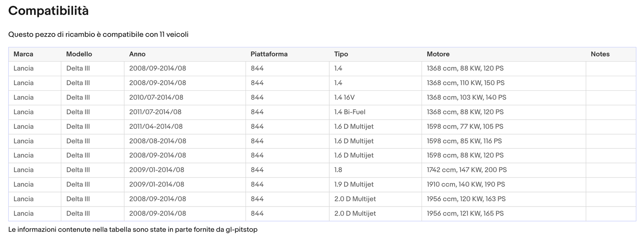Click the Compatibilità section heading
The image size is (644, 242).
click(x=48, y=11)
